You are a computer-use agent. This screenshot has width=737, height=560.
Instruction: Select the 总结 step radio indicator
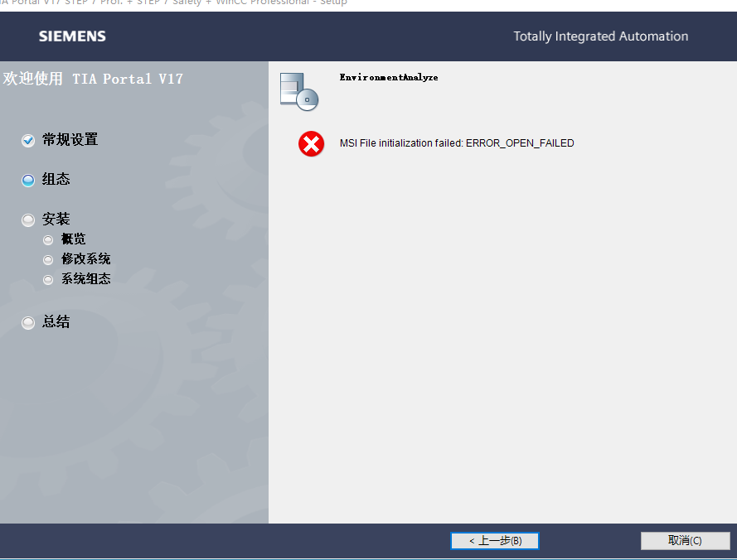(x=28, y=322)
